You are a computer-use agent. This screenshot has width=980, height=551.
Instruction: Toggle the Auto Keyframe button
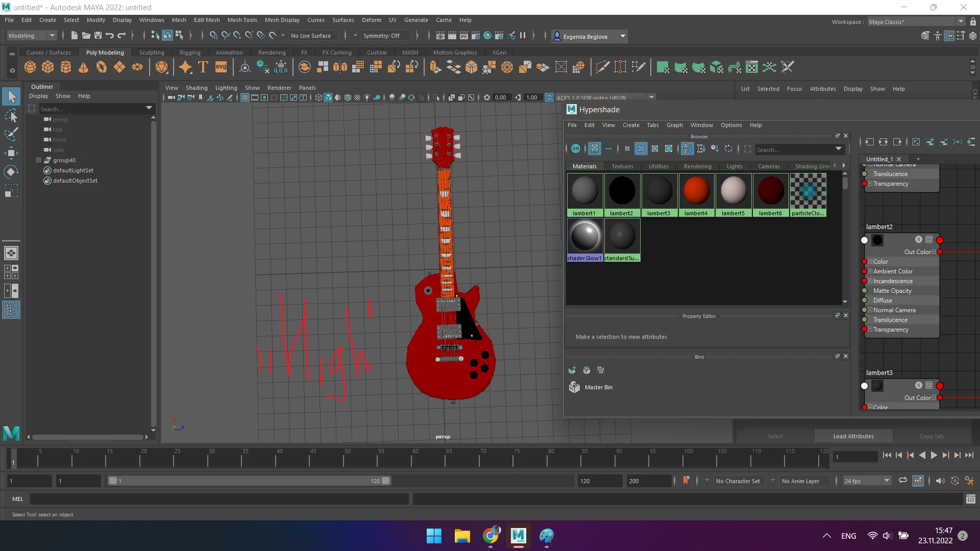[x=954, y=481]
